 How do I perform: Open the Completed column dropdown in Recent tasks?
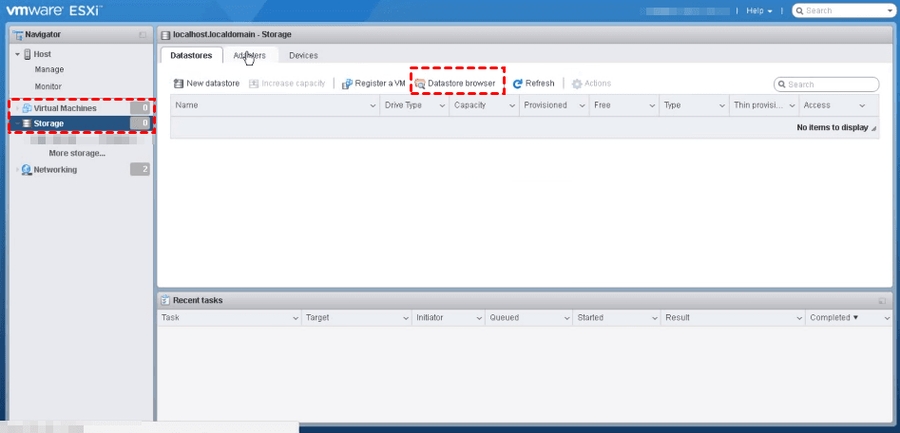pyautogui.click(x=886, y=318)
